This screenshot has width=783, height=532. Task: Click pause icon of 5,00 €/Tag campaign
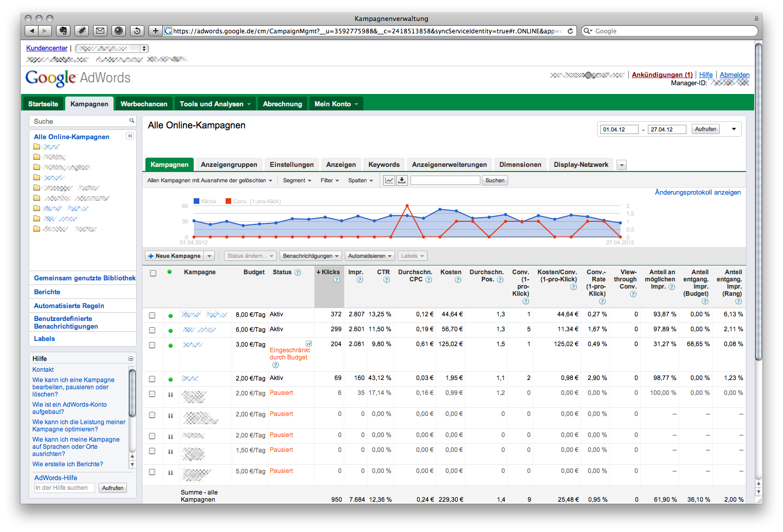tap(171, 472)
